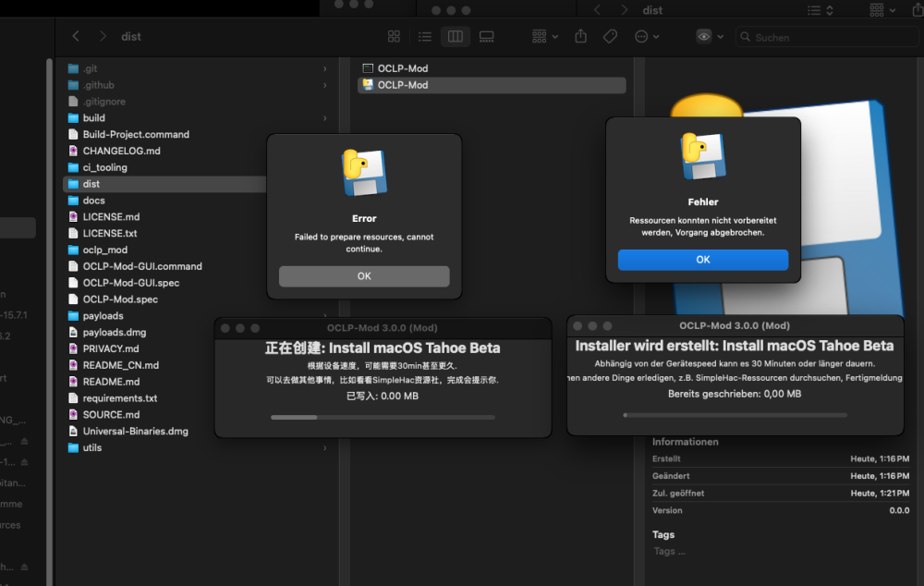
Task: Switch Finder to column view
Action: click(x=456, y=37)
